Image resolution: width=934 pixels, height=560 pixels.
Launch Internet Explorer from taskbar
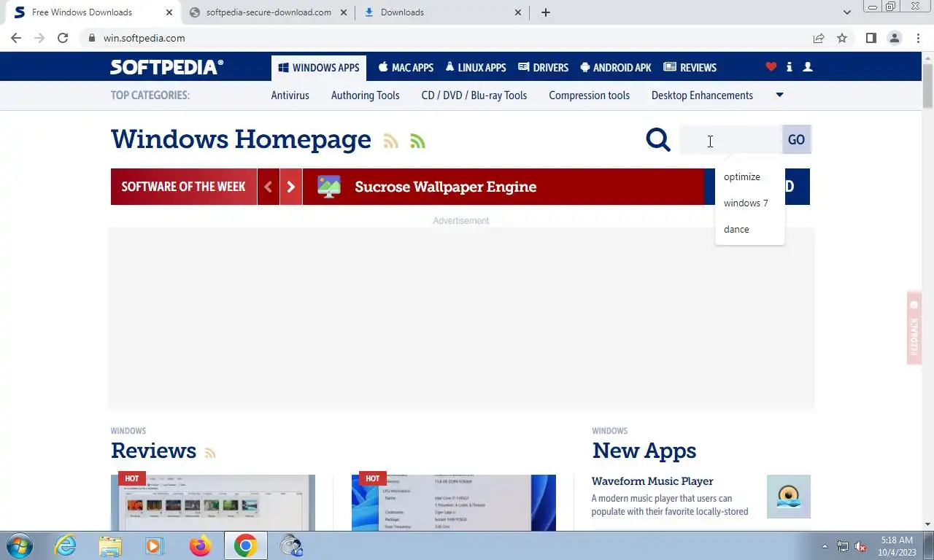66,545
